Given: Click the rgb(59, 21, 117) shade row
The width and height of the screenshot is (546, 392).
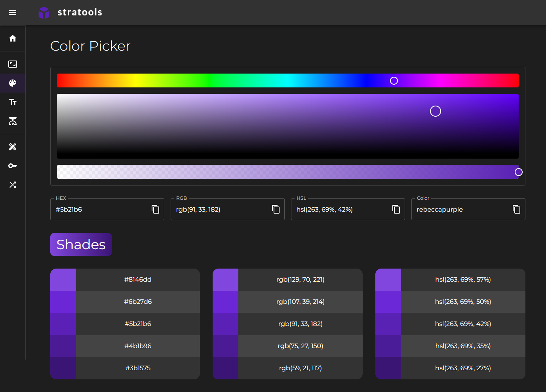Looking at the screenshot, I should [x=288, y=368].
